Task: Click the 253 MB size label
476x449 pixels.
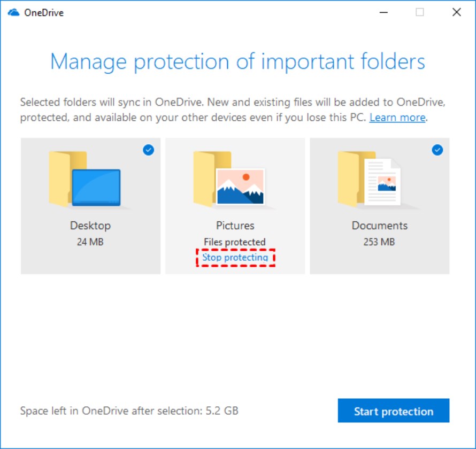Action: (x=379, y=242)
